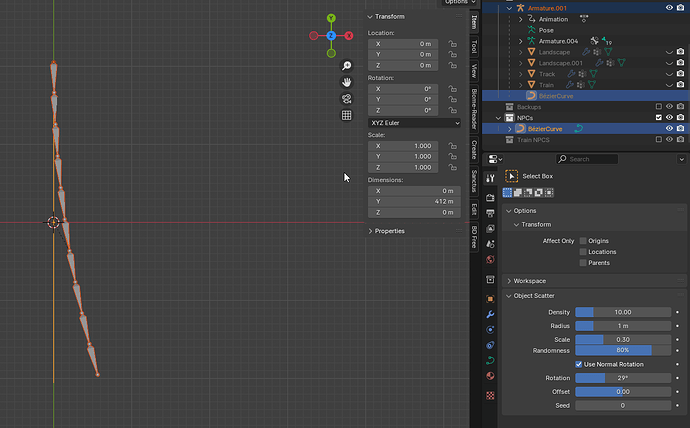
Task: Lock the Rotation Z value
Action: (x=452, y=110)
